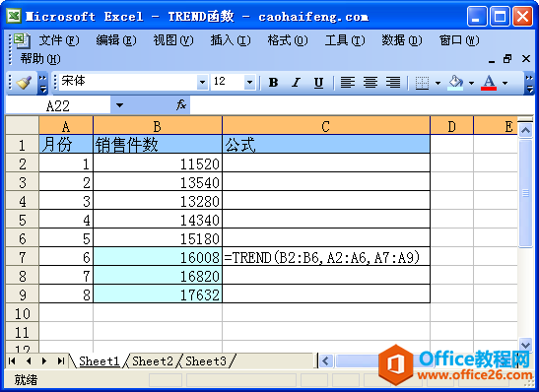This screenshot has width=539, height=392.
Task: Apply align right icon
Action: [393, 83]
